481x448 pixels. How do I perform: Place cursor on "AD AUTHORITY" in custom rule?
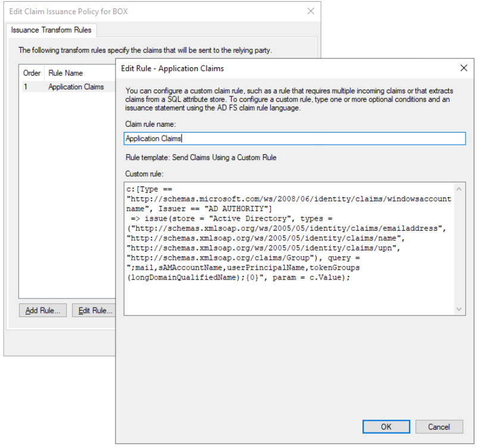[x=240, y=208]
